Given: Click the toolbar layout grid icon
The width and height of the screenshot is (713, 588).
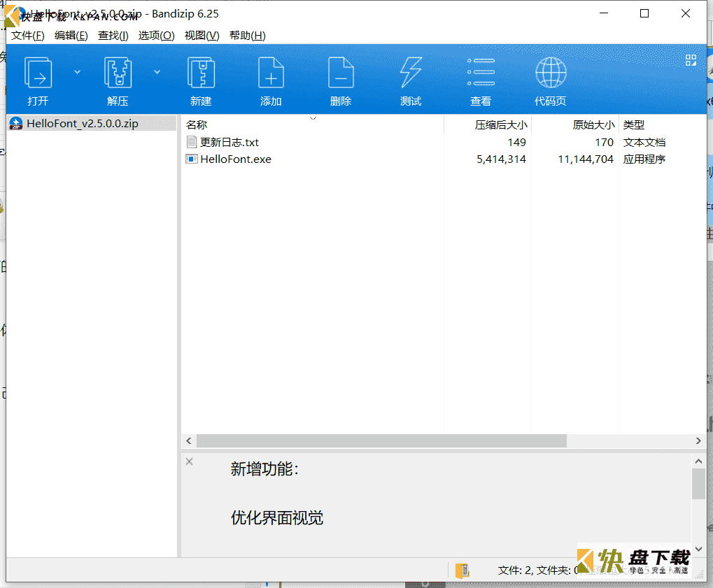Looking at the screenshot, I should [x=691, y=60].
